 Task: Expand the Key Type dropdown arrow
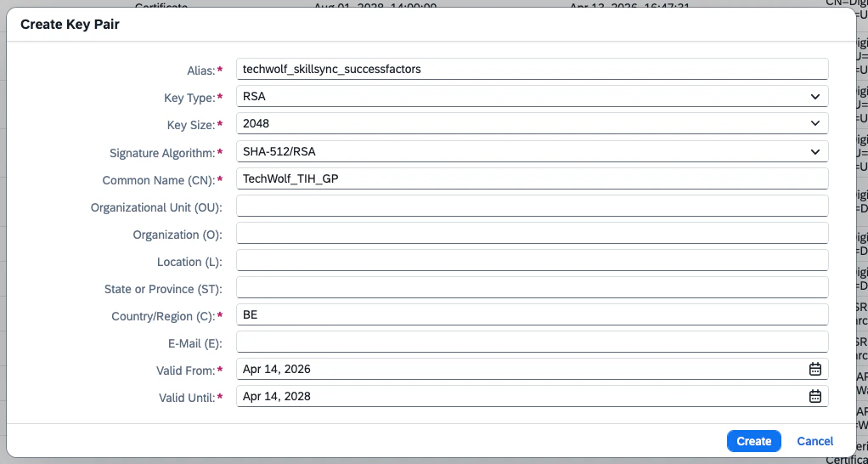click(x=814, y=96)
